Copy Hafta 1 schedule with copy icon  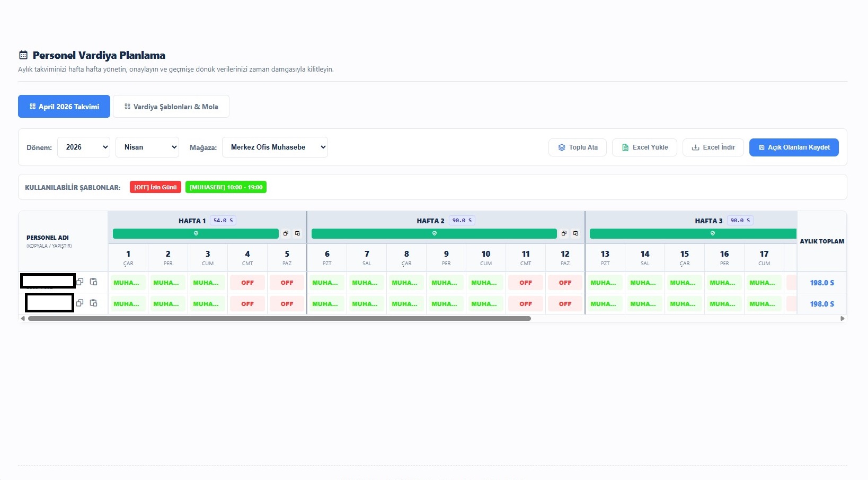click(x=286, y=233)
